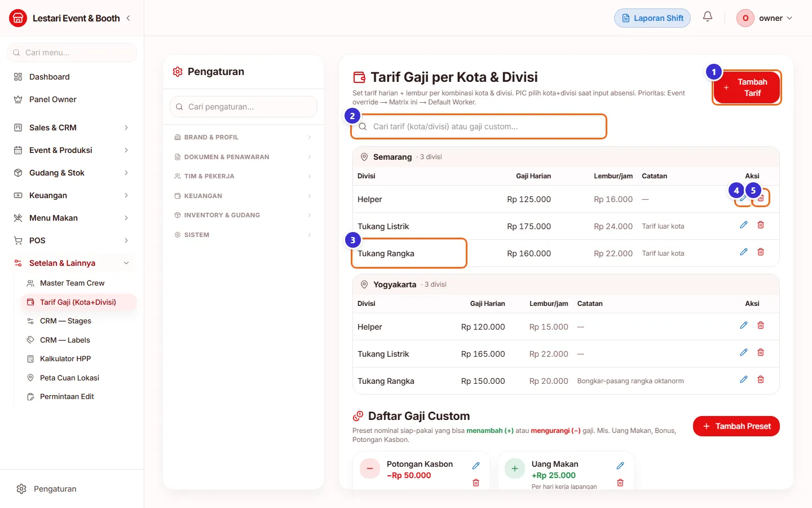Open Master Team Crew page
The height and width of the screenshot is (508, 812).
click(x=79, y=283)
